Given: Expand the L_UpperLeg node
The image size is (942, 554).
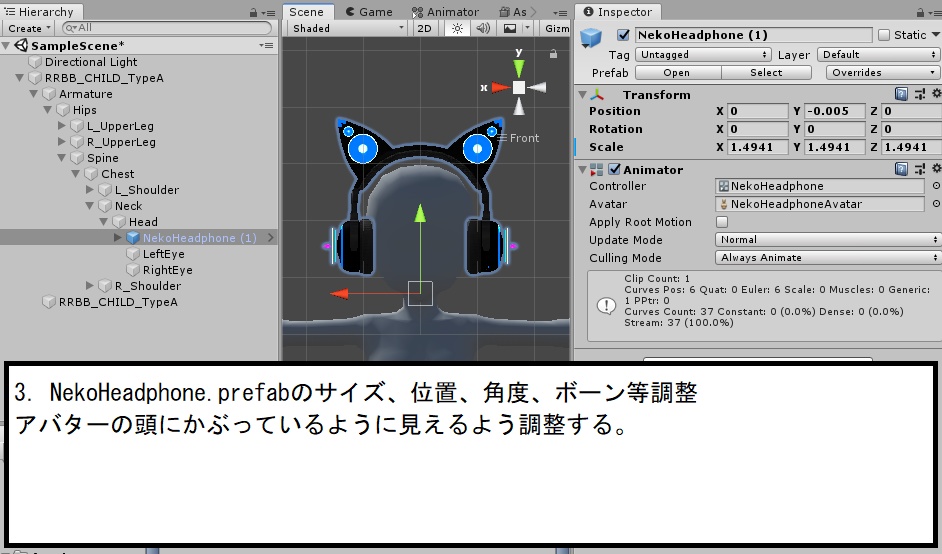Looking at the screenshot, I should (62, 126).
